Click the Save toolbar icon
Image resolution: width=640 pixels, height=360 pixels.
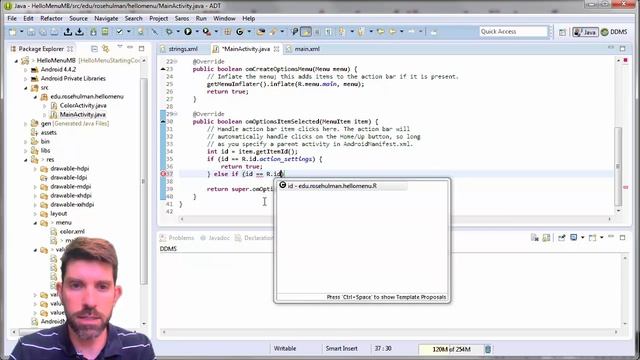click(31, 32)
